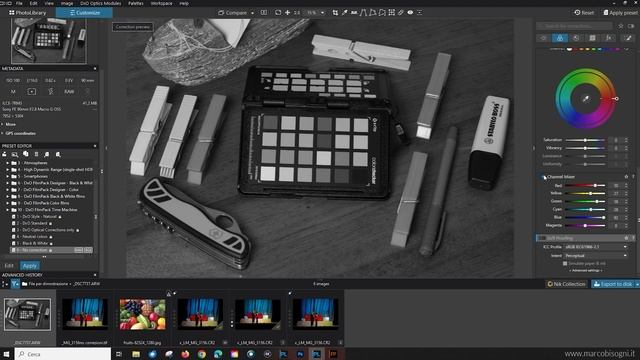Viewport: 640px width, 360px height.
Task: Click the Blue channel mixer slider
Action: coord(585,217)
